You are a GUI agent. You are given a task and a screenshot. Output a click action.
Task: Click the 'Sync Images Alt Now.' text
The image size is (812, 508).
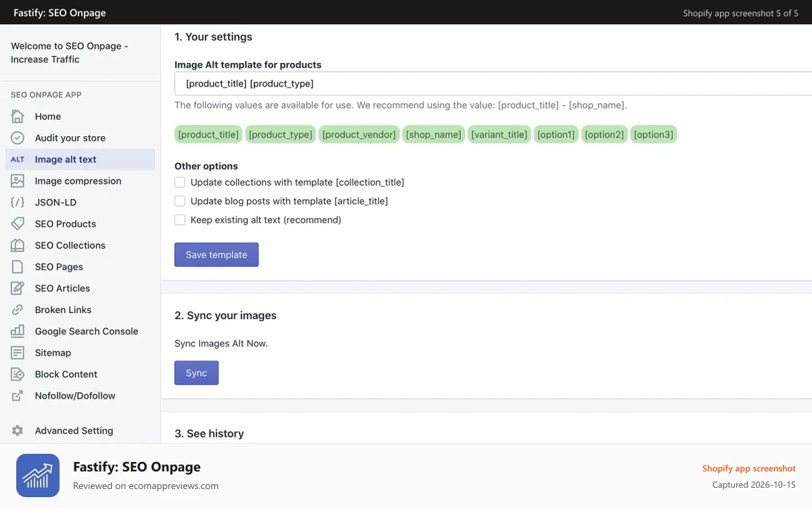click(x=221, y=343)
